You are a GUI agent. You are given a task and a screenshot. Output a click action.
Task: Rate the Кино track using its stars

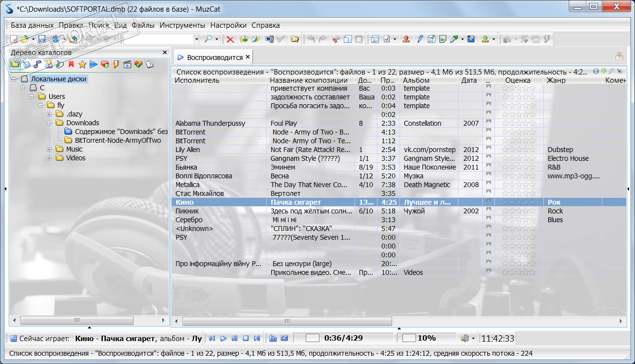click(x=519, y=202)
